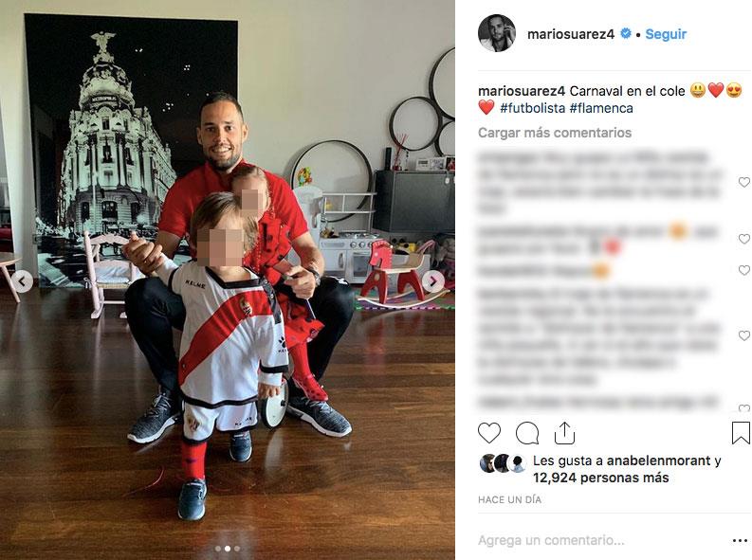752x560 pixels.
Task: Open the #futbolista hashtag
Action: [532, 108]
